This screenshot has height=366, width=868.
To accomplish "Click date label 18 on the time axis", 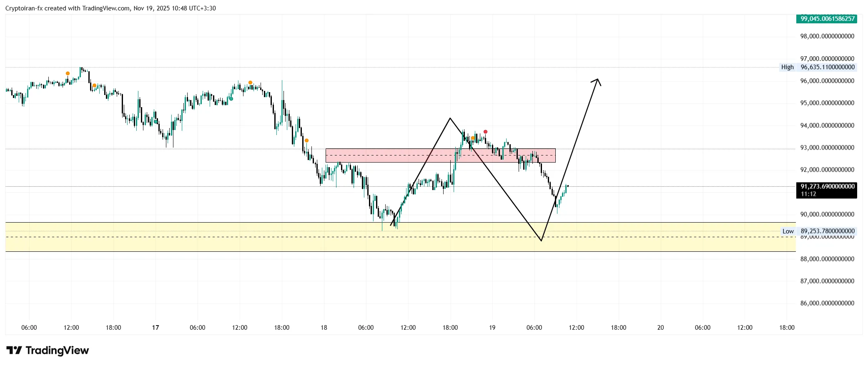I will (324, 328).
